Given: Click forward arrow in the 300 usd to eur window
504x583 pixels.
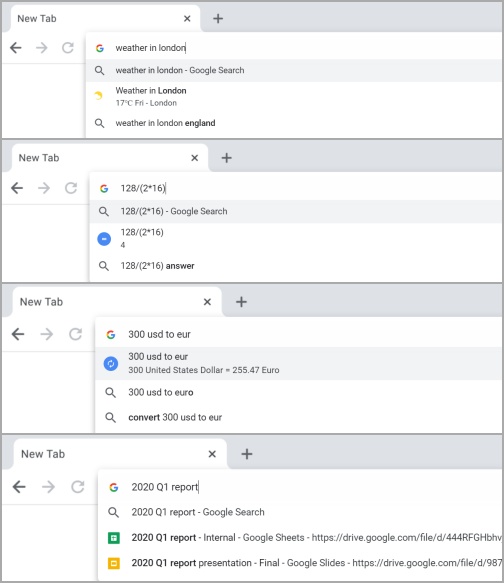Looking at the screenshot, I should tap(46, 334).
